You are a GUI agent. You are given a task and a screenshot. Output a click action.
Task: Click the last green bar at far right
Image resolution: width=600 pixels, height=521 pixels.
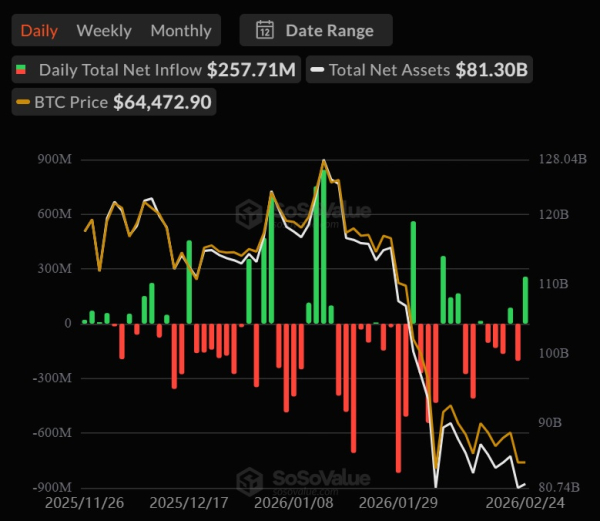click(x=525, y=300)
